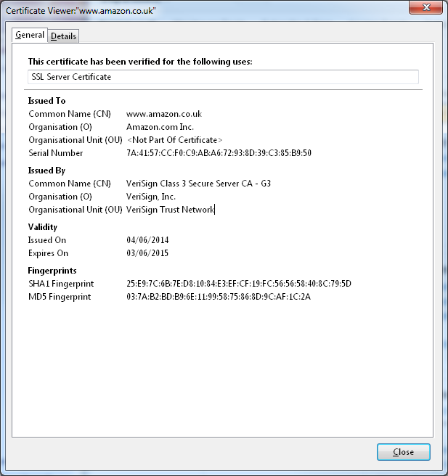Image resolution: width=448 pixels, height=476 pixels.
Task: Click the VeriSign Trust Network value
Action: tap(171, 210)
